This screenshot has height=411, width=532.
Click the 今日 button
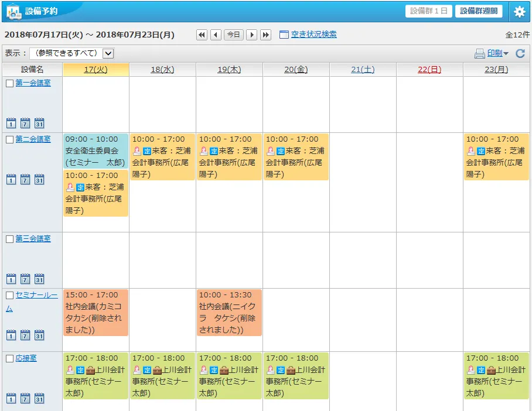(234, 35)
